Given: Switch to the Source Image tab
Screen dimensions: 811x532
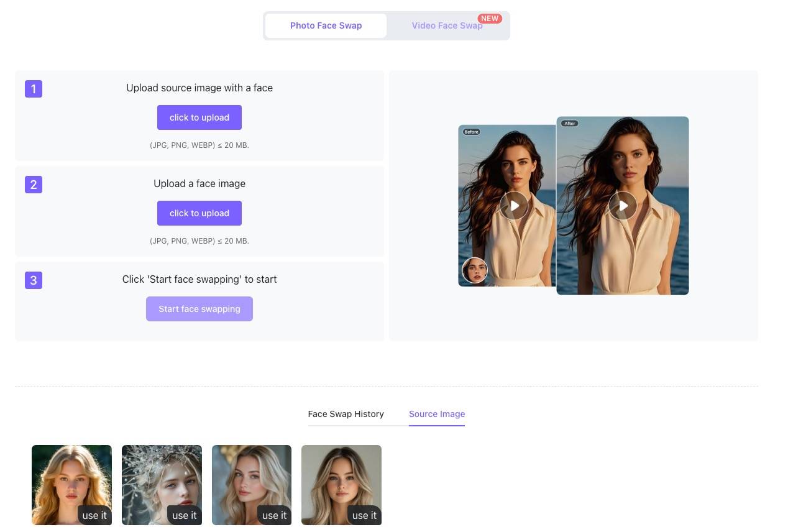Looking at the screenshot, I should tap(437, 414).
